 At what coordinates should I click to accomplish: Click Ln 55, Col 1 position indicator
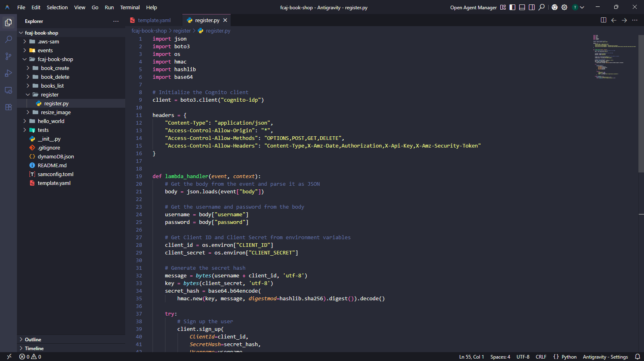tap(471, 357)
